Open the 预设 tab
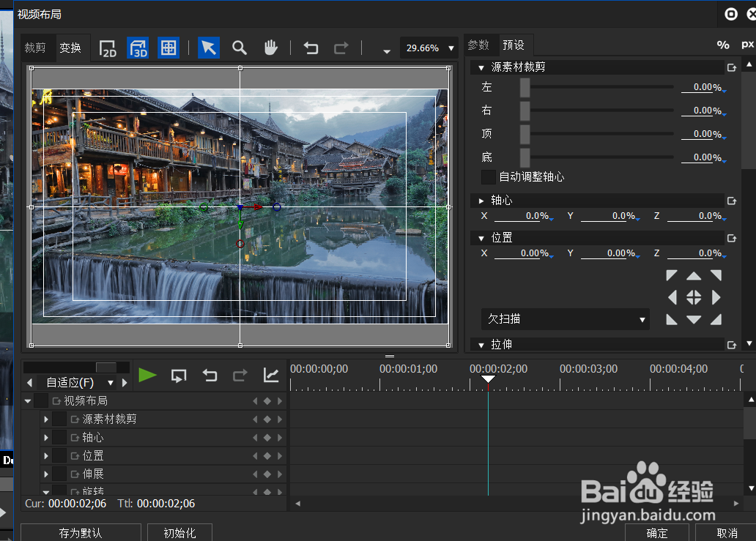Screen dimensions: 756x541 click(x=514, y=45)
